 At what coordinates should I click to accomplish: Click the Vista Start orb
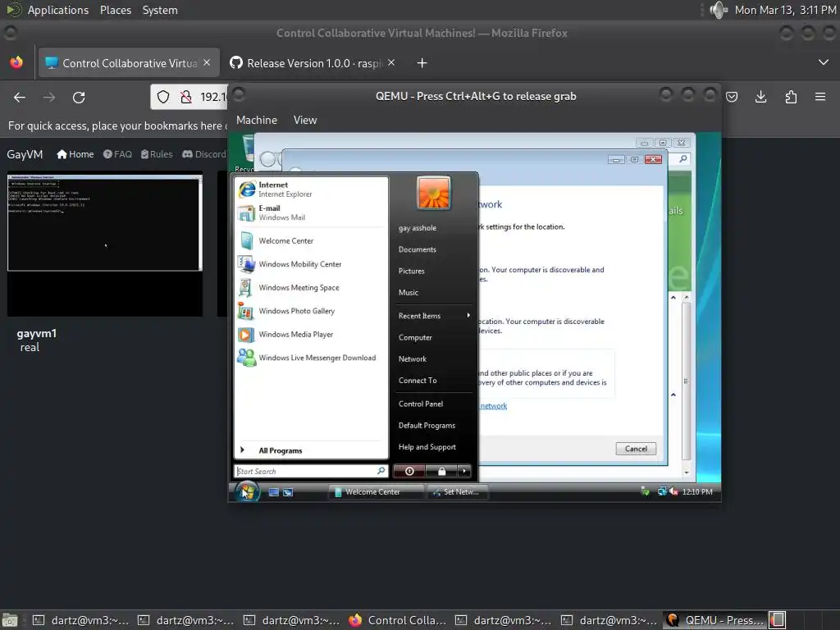247,491
